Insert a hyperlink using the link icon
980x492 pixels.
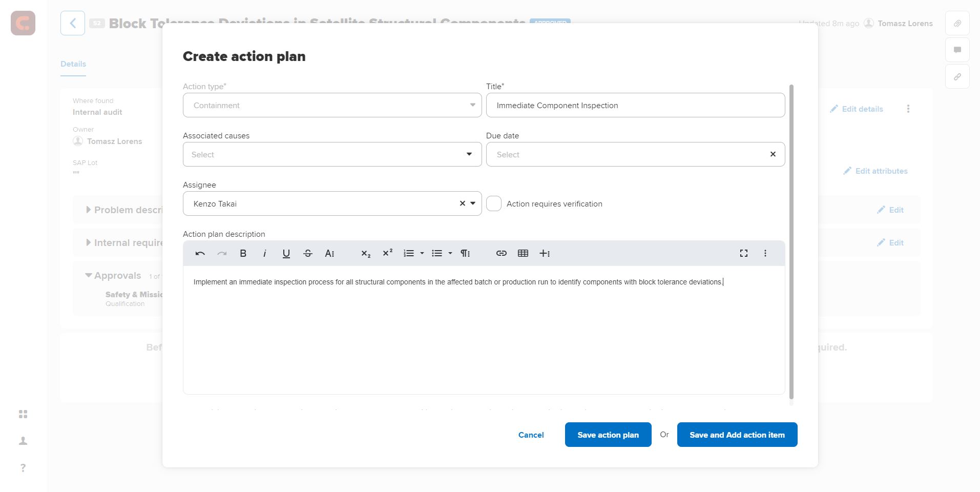[x=501, y=253]
